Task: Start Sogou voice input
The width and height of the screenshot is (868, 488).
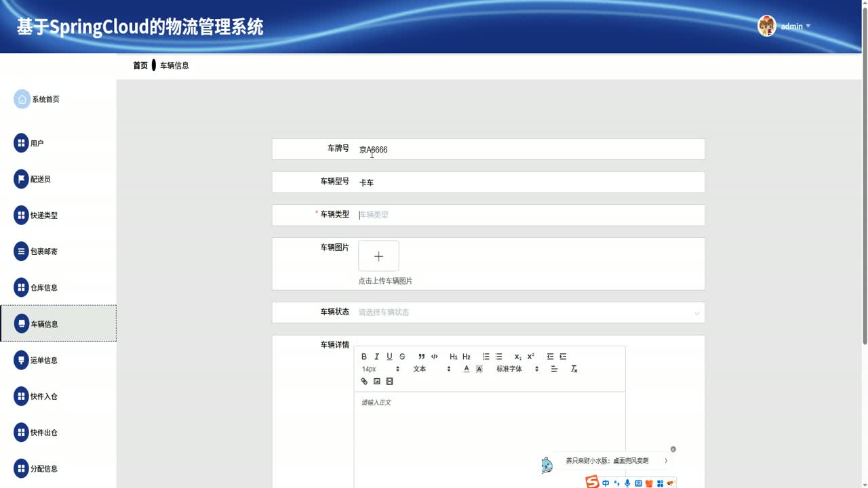Action: coord(627,483)
